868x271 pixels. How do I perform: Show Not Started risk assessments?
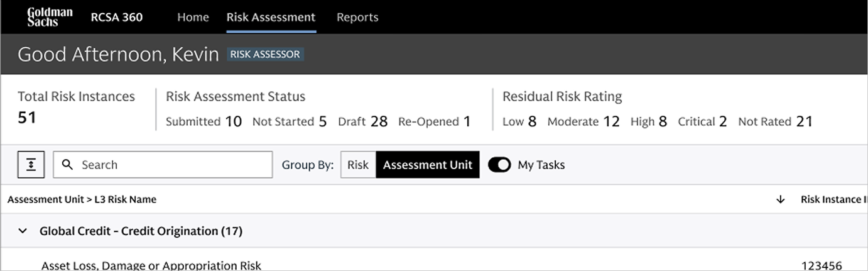tap(289, 121)
